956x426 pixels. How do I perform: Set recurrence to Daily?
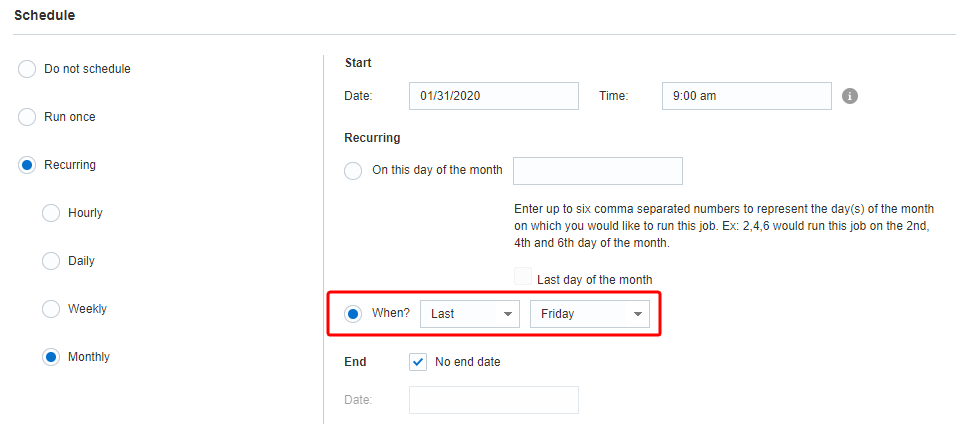coord(51,261)
